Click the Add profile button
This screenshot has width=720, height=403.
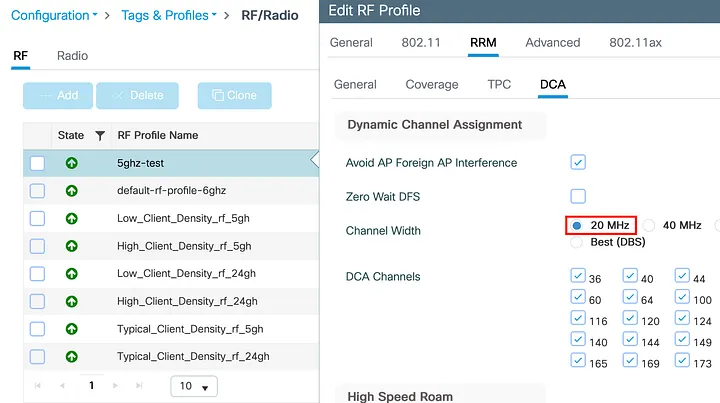pyautogui.click(x=59, y=96)
